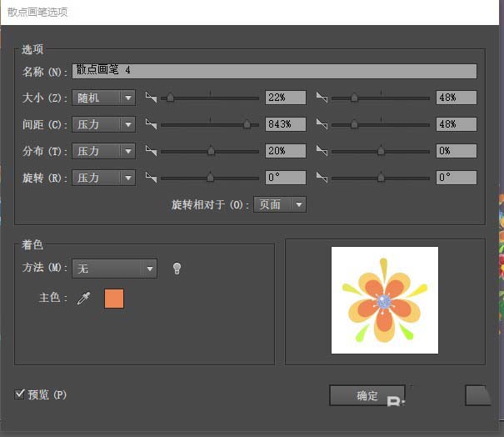Click maximum-side slider icon in 间距 row
The image size is (504, 437).
pyautogui.click(x=322, y=124)
